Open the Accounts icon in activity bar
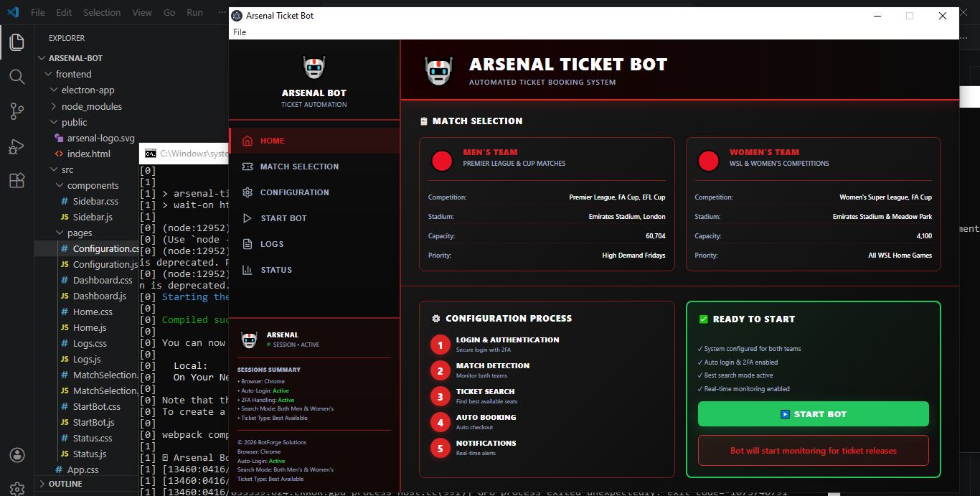Image resolution: width=980 pixels, height=496 pixels. tap(17, 456)
